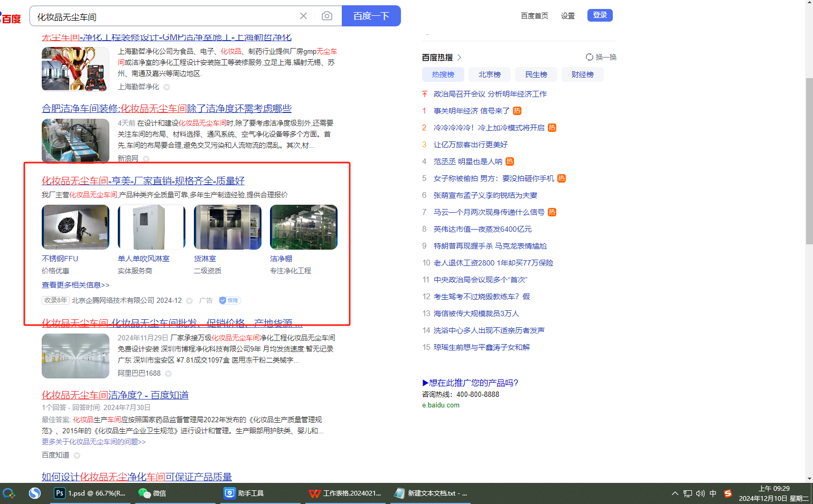Click the 保障 badge on the ad result

click(230, 300)
